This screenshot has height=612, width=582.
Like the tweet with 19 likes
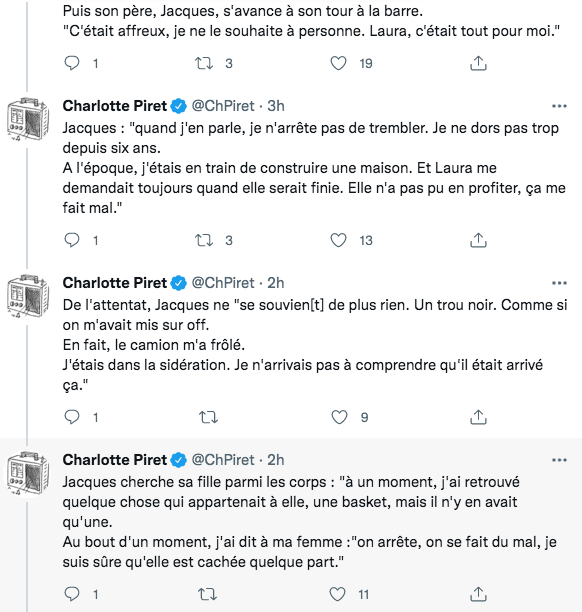(338, 63)
